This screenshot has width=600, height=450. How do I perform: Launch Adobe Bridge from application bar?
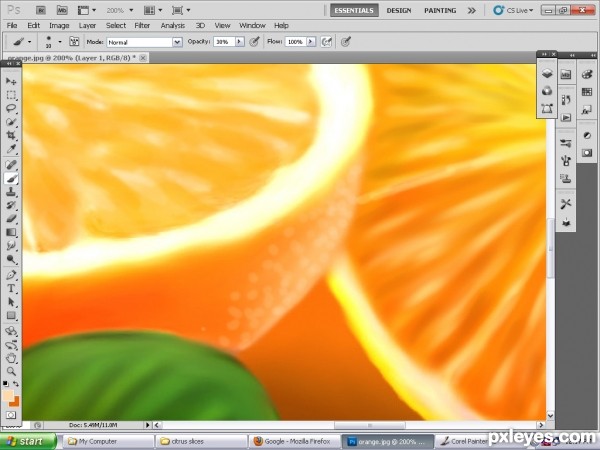pyautogui.click(x=42, y=10)
